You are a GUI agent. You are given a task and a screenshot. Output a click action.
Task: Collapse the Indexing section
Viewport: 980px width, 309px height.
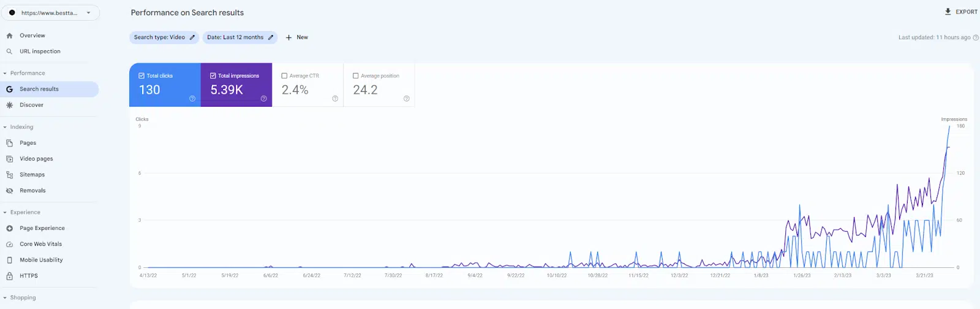coord(5,127)
